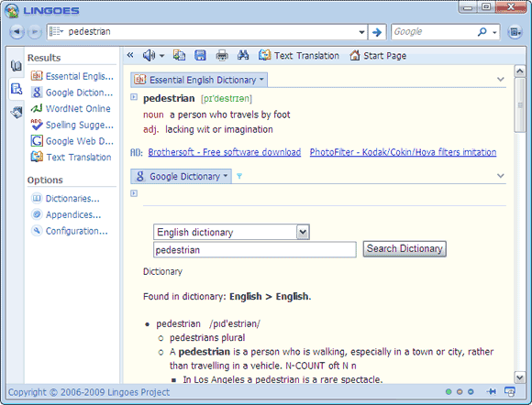The height and width of the screenshot is (405, 532).
Task: Click the pedestrian field in Google Dictionary form
Action: coord(255,250)
